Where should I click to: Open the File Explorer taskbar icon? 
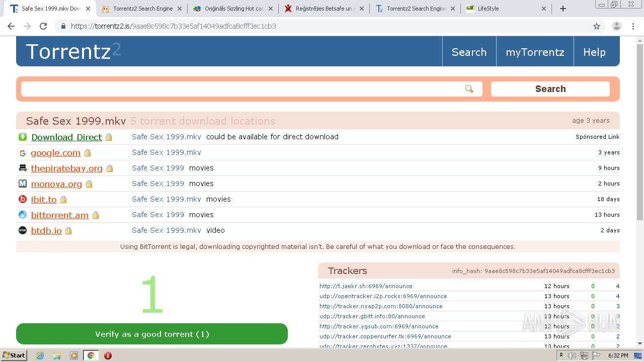57,355
